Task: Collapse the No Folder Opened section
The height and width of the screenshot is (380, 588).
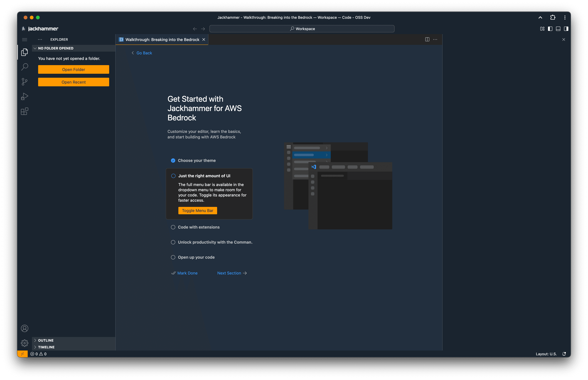Action: click(x=74, y=48)
